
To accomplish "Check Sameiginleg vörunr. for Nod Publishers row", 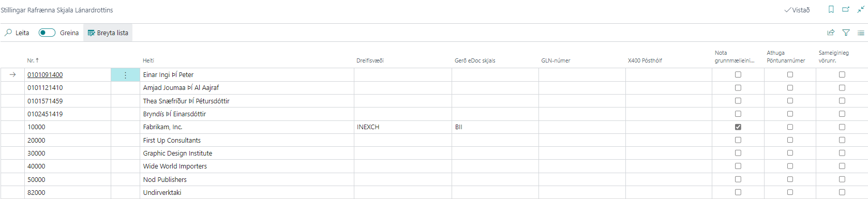I will coord(842,179).
